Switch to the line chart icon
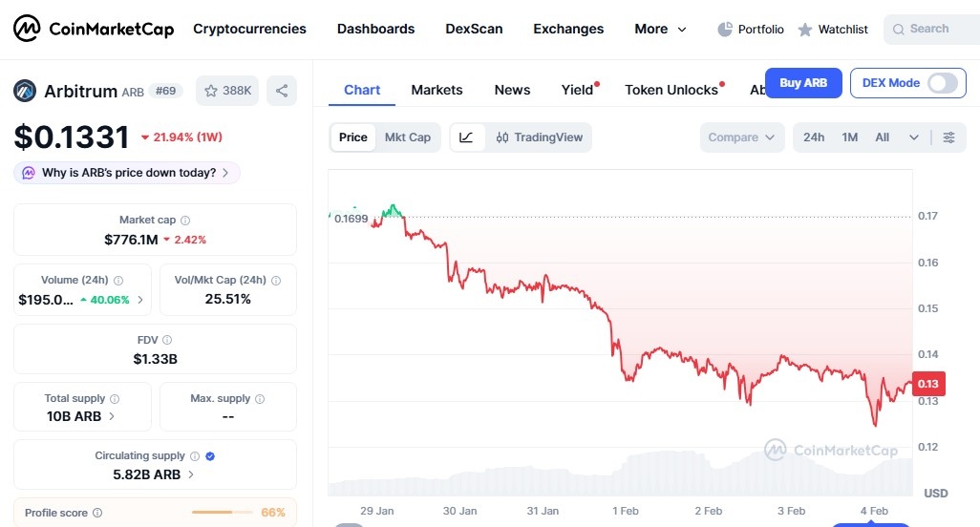Image resolution: width=980 pixels, height=527 pixels. 466,137
